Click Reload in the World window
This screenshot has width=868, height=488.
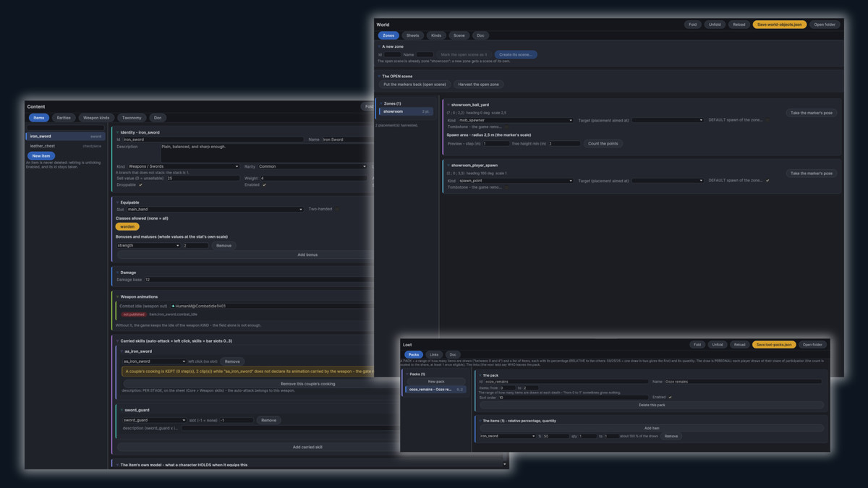739,25
